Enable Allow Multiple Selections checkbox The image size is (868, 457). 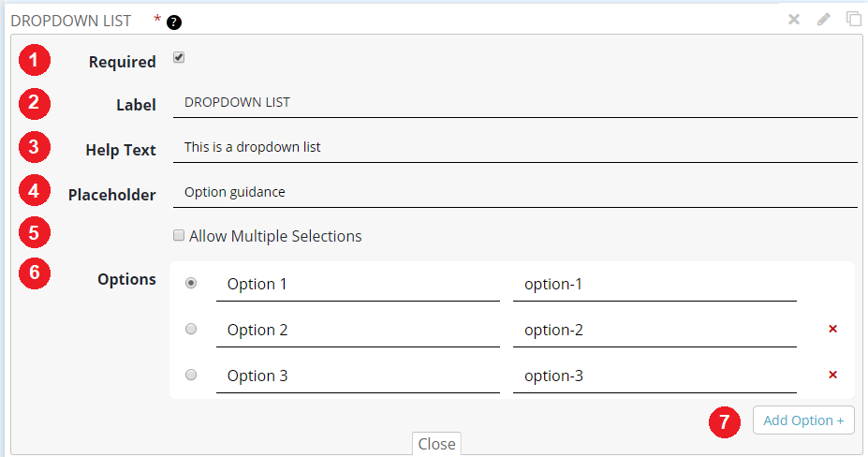click(x=179, y=236)
